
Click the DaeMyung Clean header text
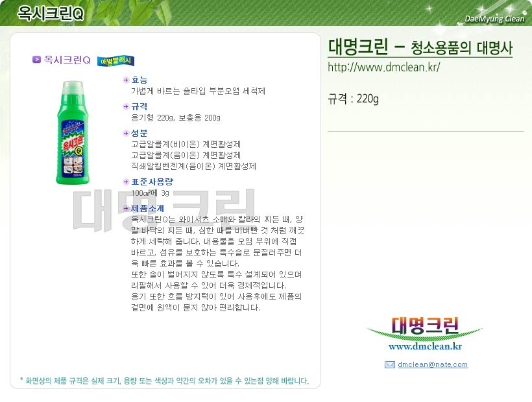pos(494,19)
